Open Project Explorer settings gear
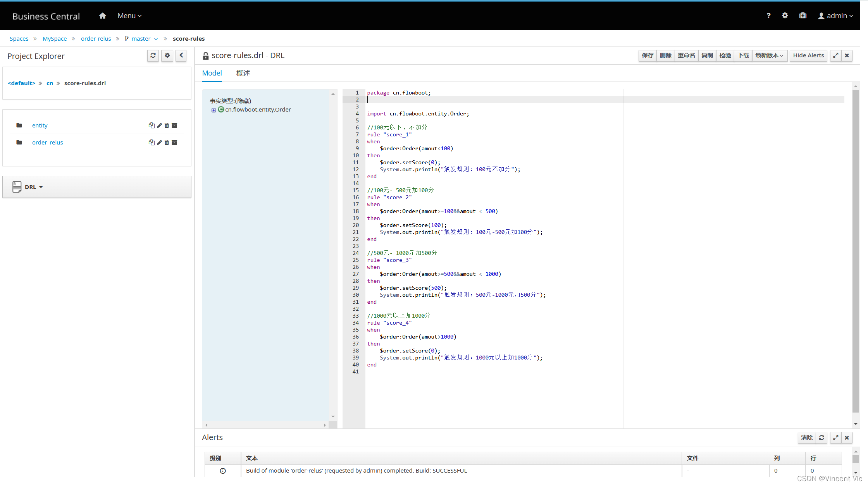Image resolution: width=868 pixels, height=485 pixels. pos(167,55)
